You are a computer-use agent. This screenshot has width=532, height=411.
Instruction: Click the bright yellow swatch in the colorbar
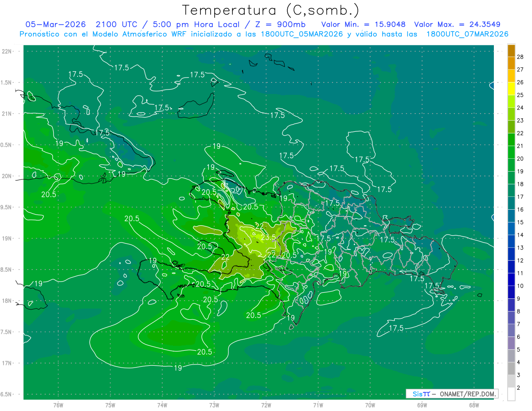(511, 89)
